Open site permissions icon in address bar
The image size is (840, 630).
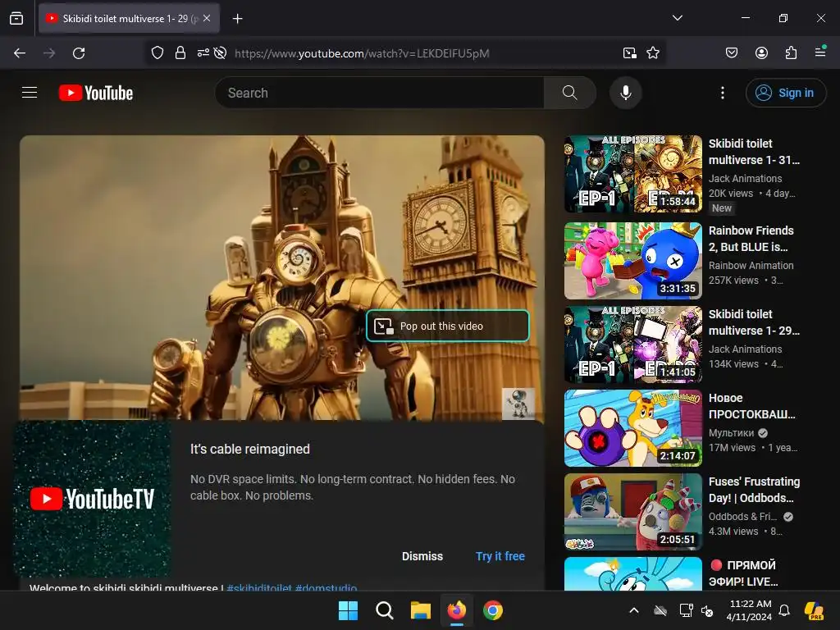coord(203,53)
